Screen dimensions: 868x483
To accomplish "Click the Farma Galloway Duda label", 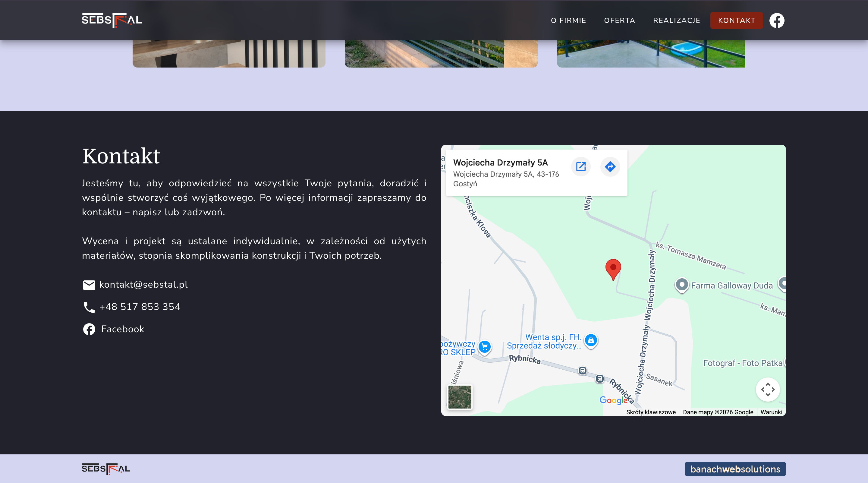I will click(731, 286).
